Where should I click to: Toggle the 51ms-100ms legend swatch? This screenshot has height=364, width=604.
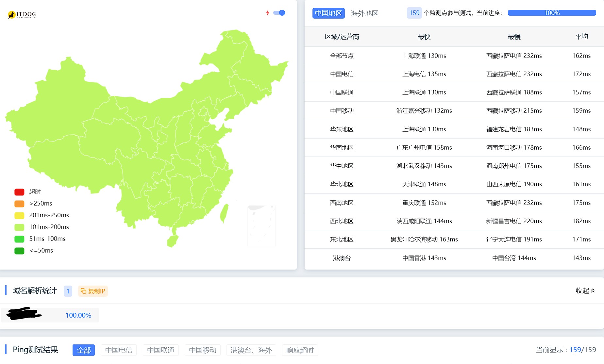20,239
